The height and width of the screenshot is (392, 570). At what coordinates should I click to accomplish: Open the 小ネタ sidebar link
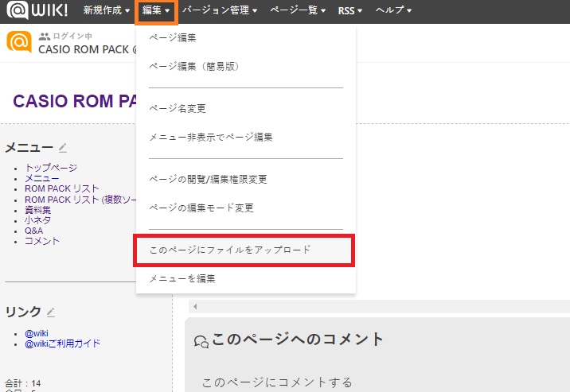37,220
